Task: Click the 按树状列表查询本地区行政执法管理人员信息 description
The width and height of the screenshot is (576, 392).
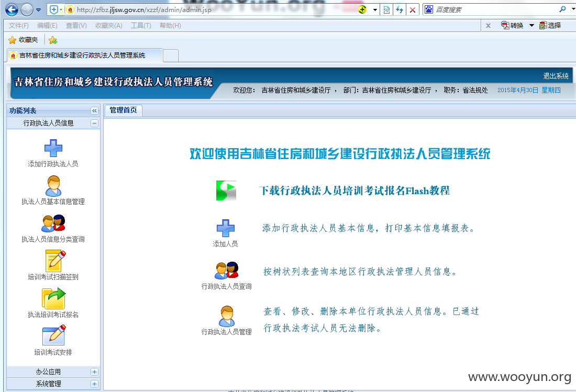Action: click(x=360, y=272)
